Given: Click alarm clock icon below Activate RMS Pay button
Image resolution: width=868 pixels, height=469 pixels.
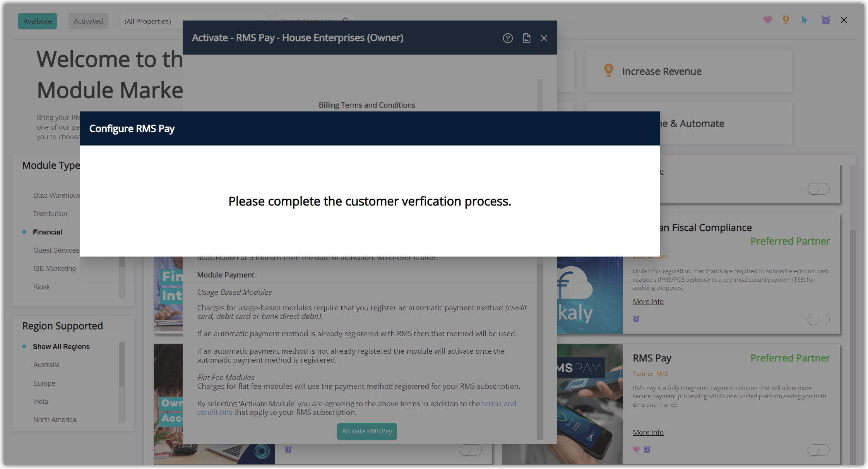Looking at the screenshot, I should point(288,449).
